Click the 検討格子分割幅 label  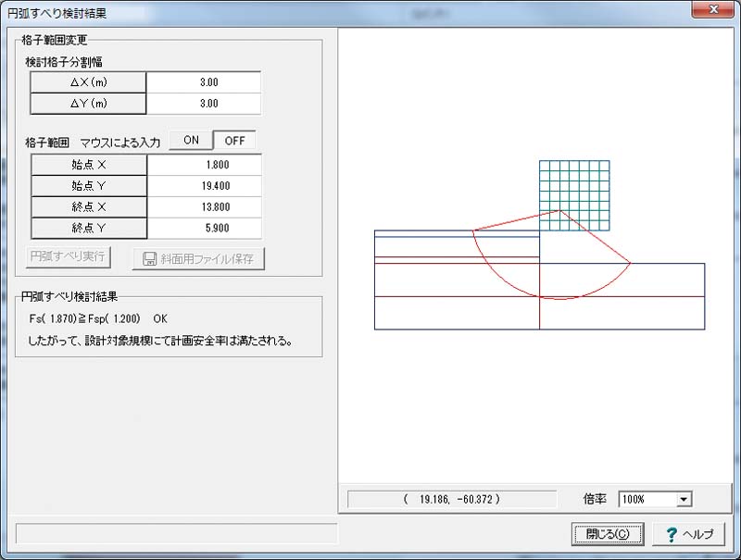click(x=64, y=62)
